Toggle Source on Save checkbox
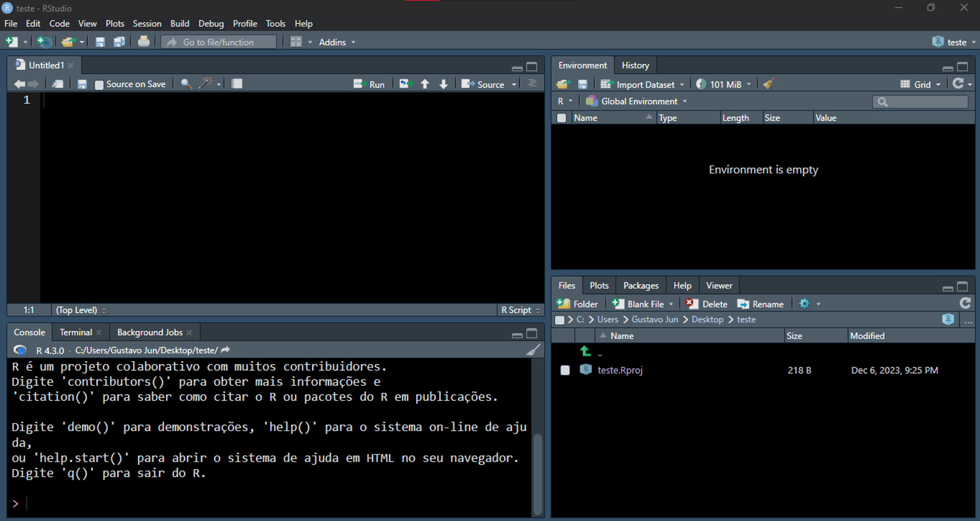This screenshot has width=980, height=521. point(99,84)
